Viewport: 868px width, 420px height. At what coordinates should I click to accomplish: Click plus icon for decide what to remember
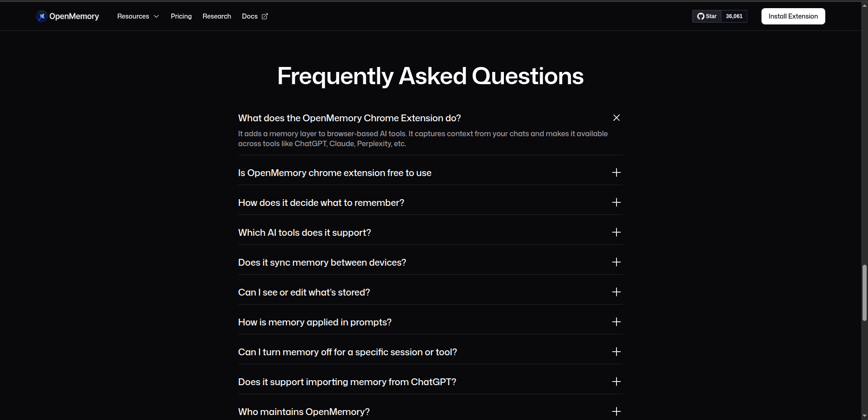616,202
